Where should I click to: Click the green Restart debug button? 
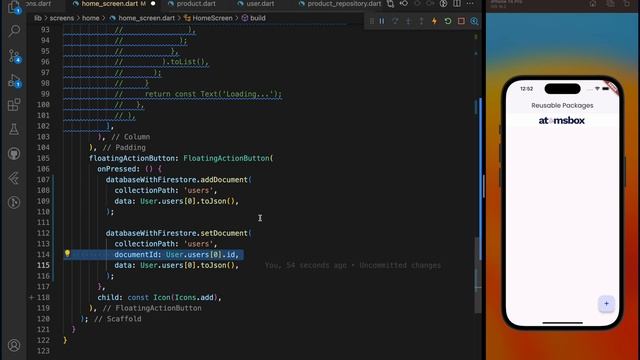point(448,21)
